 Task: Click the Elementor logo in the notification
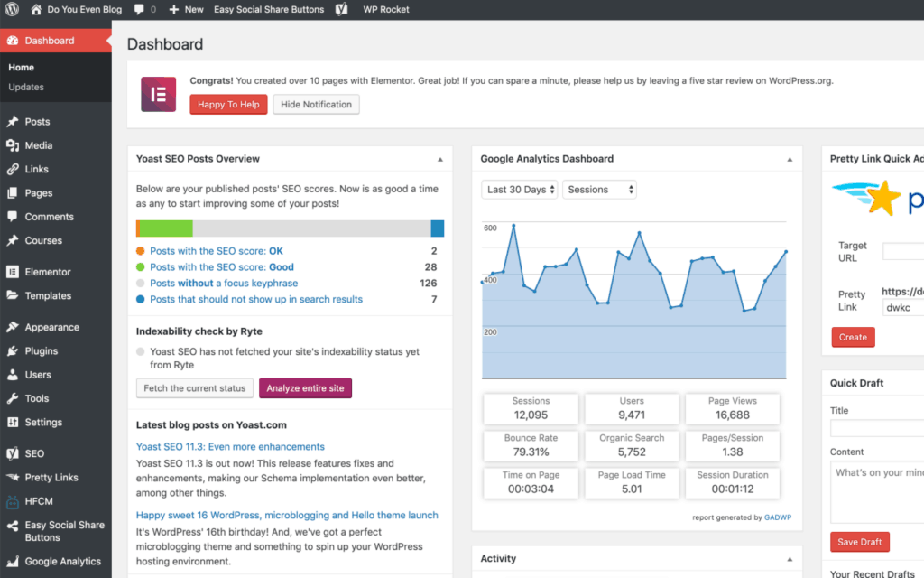coord(158,94)
